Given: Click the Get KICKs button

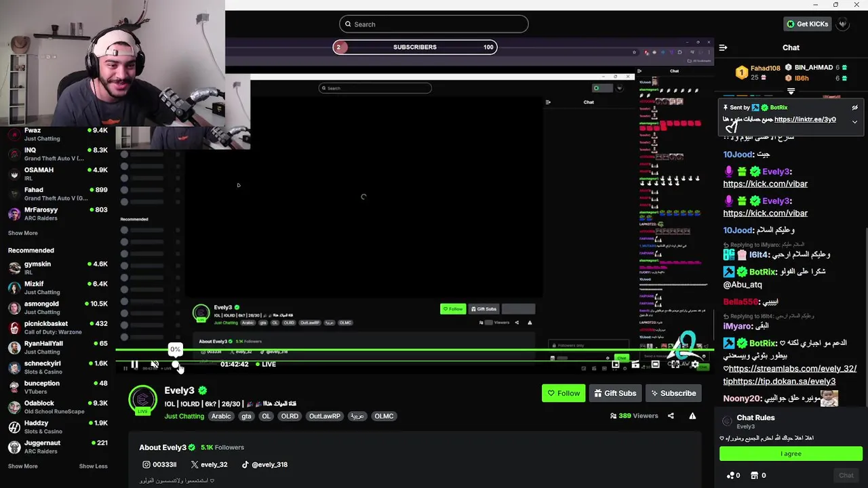Looking at the screenshot, I should click(x=807, y=24).
